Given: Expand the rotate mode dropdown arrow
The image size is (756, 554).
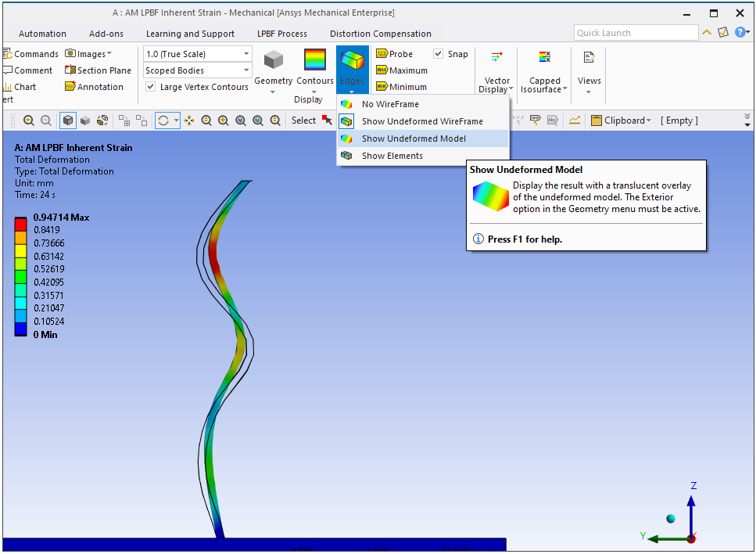Looking at the screenshot, I should click(177, 121).
